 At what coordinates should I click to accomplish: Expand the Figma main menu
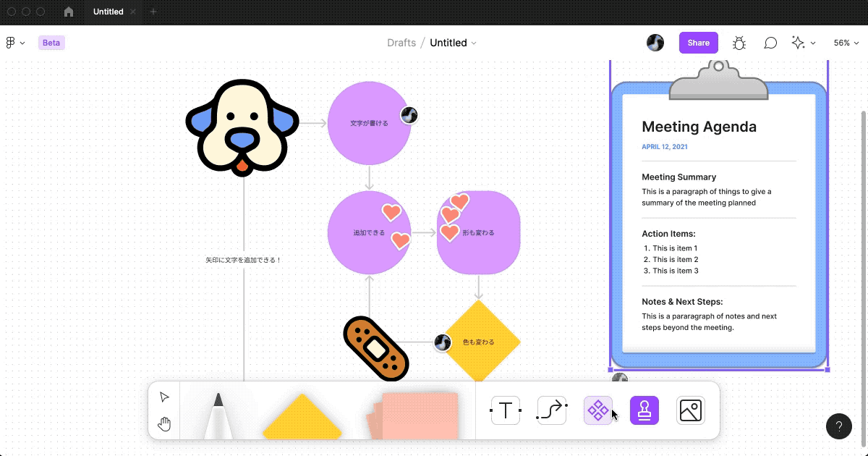click(15, 43)
